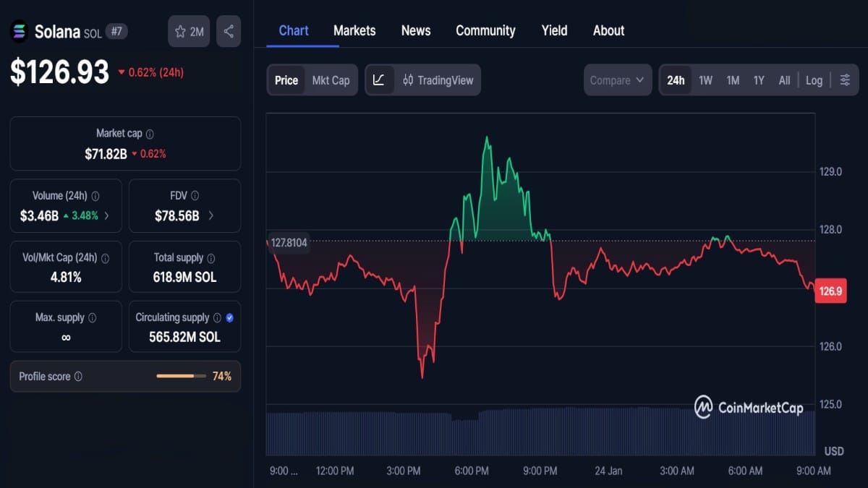Click the CoinMarketCap logo on chart
Image resolution: width=868 pixels, height=488 pixels.
click(749, 407)
